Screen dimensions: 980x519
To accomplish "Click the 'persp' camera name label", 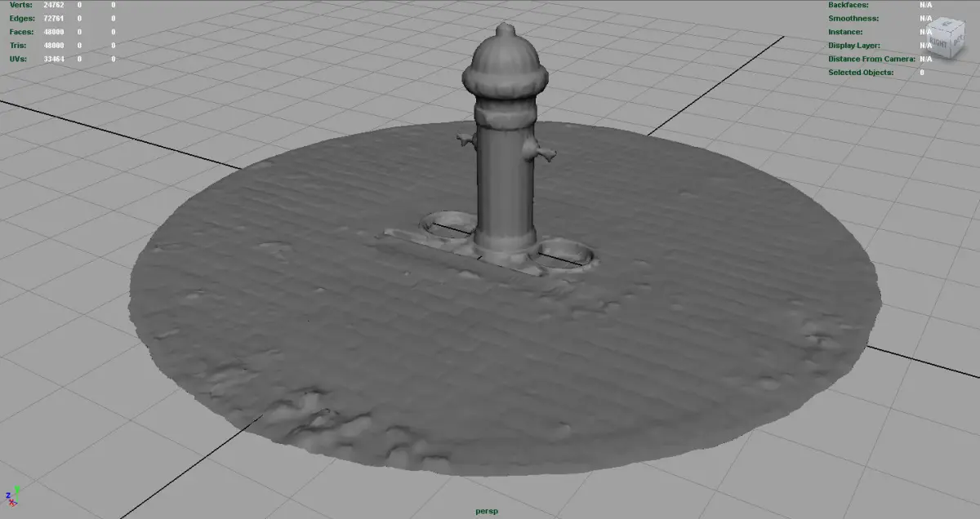I will (x=487, y=512).
